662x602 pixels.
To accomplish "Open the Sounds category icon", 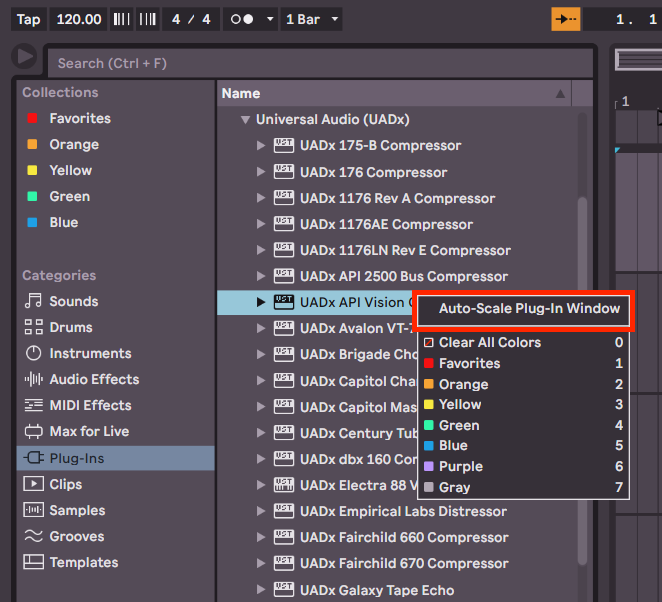I will (x=33, y=301).
